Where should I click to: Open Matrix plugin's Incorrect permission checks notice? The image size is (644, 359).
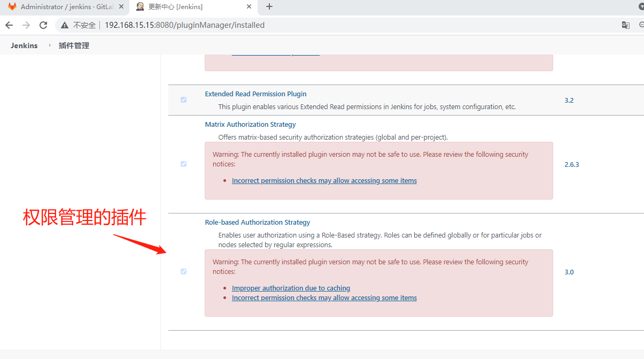point(324,181)
